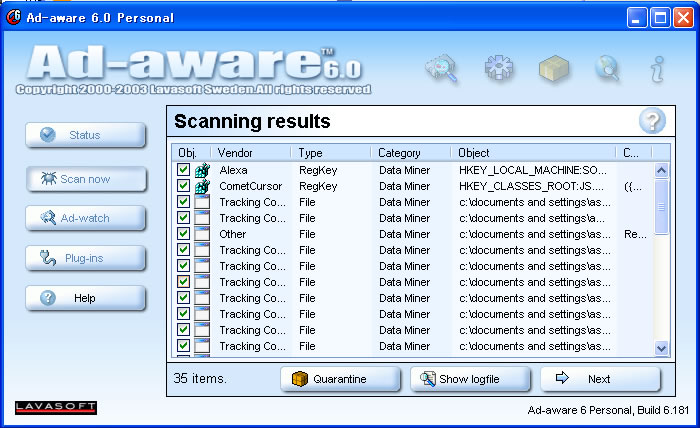Screen dimensions: 700x428
Task: Sort by the Category column header
Action: point(411,153)
